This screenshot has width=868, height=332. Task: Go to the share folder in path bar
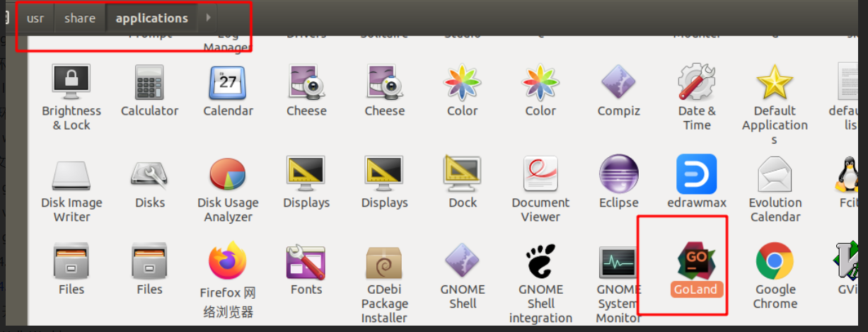80,18
